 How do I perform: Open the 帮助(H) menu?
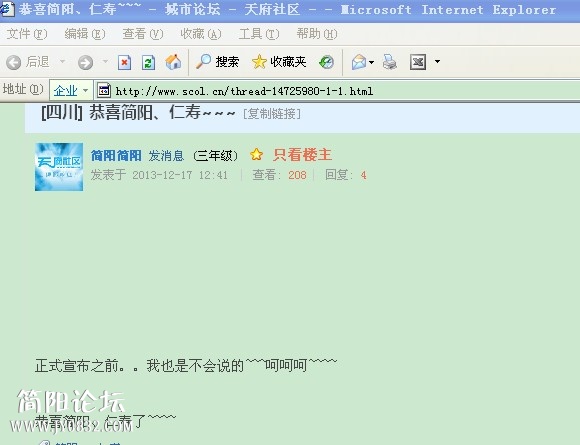[317, 34]
